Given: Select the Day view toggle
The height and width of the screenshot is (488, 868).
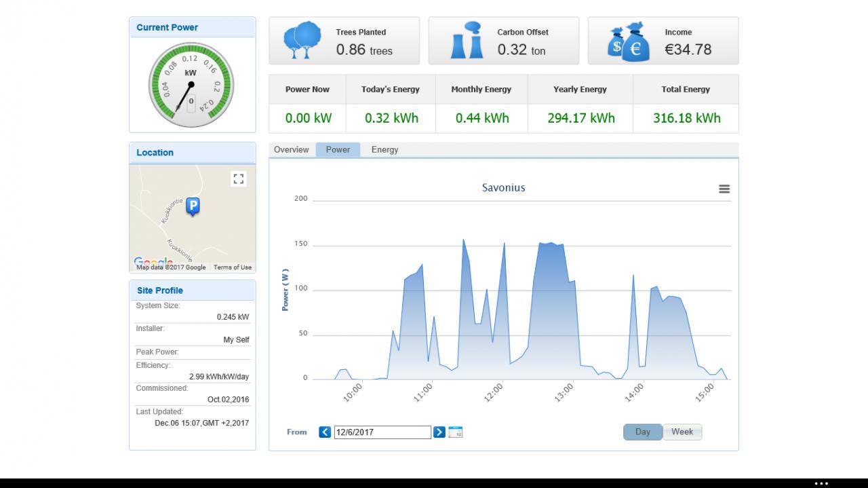Looking at the screenshot, I should point(643,432).
